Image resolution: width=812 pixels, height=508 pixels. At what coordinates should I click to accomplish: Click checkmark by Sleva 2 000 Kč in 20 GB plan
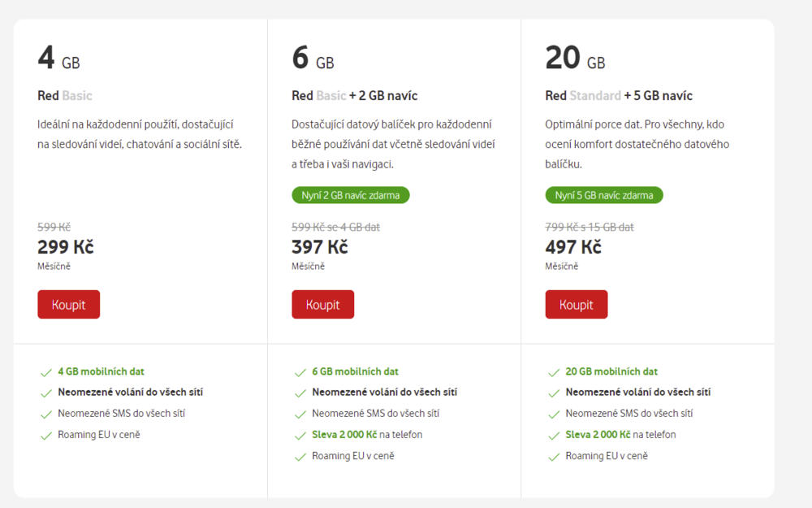point(553,436)
